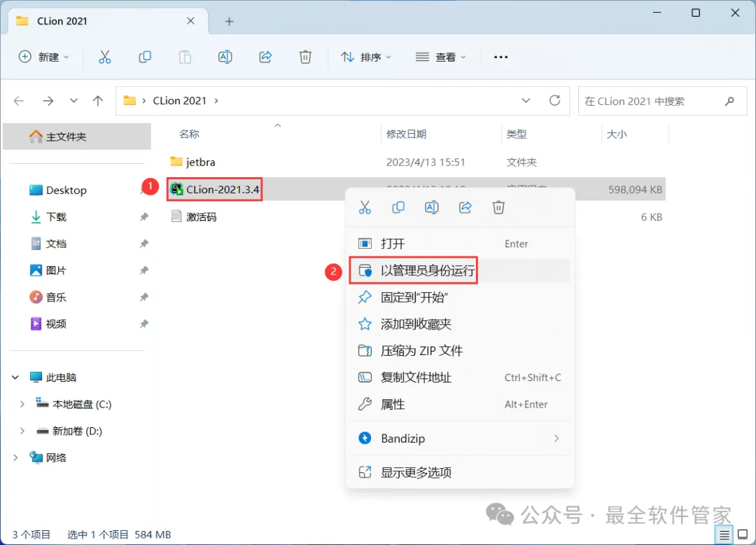This screenshot has height=545, width=756.
Task: Click the search box 在 CLion 2021 中搜索
Action: pyautogui.click(x=662, y=101)
